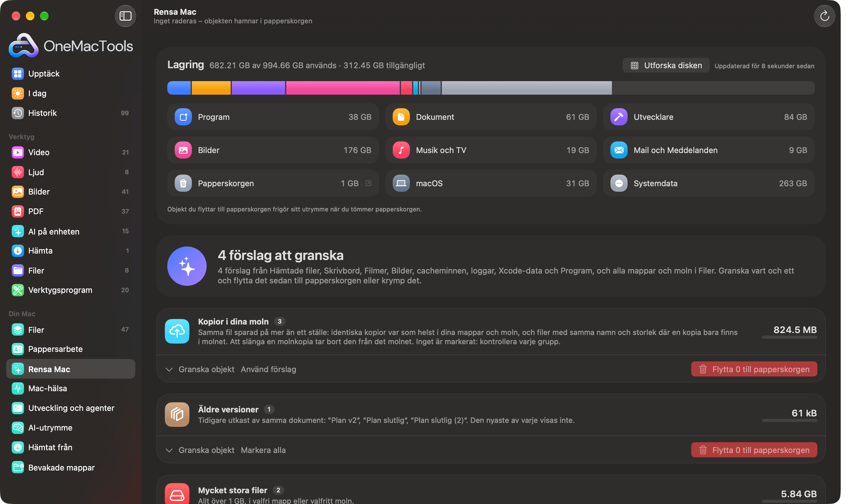The height and width of the screenshot is (504, 861).
Task: Open Upptäck in the sidebar
Action: pyautogui.click(x=70, y=73)
